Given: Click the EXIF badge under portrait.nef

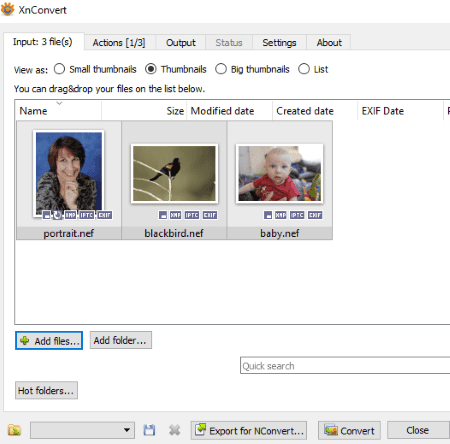Looking at the screenshot, I should [104, 215].
